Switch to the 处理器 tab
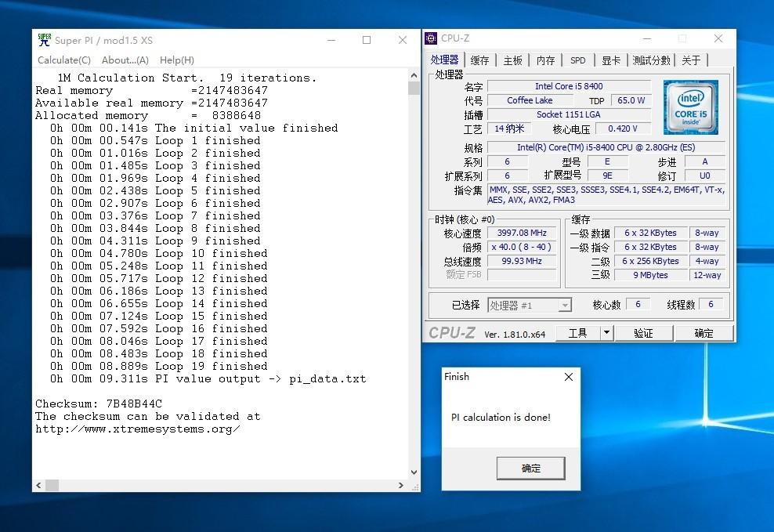 (444, 60)
